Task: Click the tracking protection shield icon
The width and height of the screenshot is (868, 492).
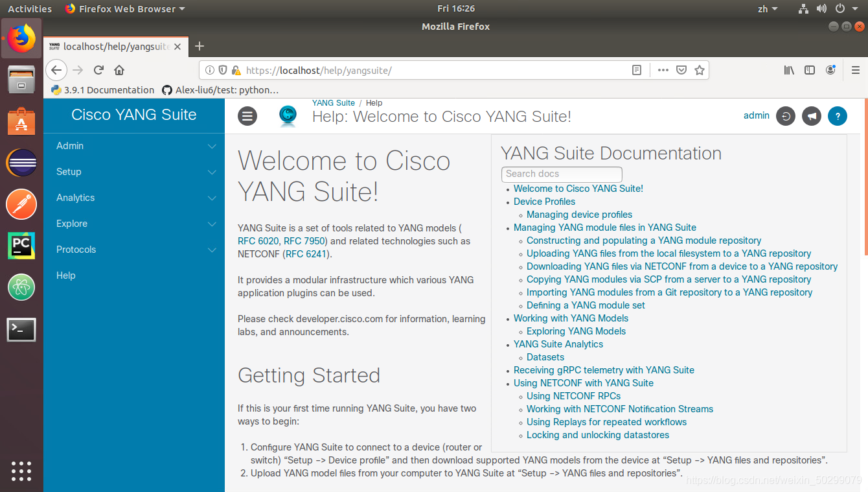Action: tap(223, 70)
